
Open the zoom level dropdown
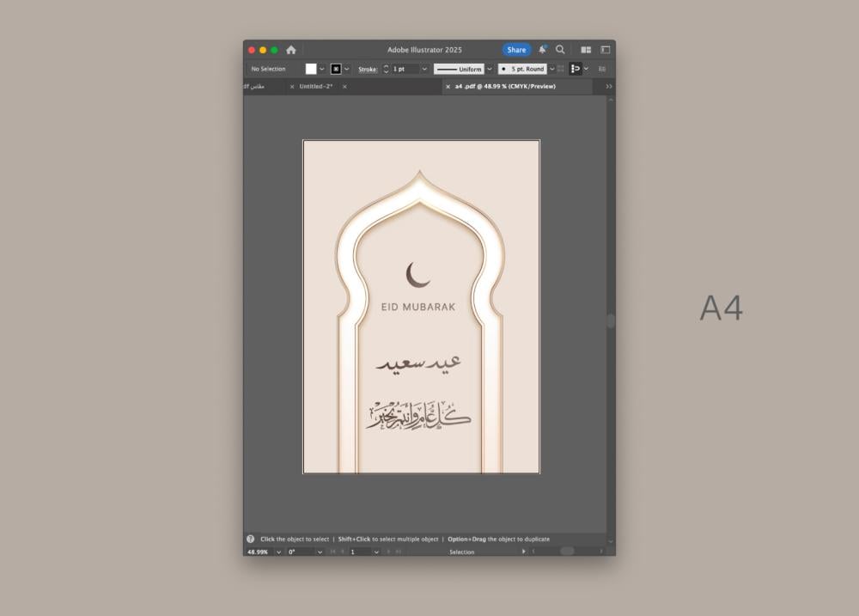(278, 552)
